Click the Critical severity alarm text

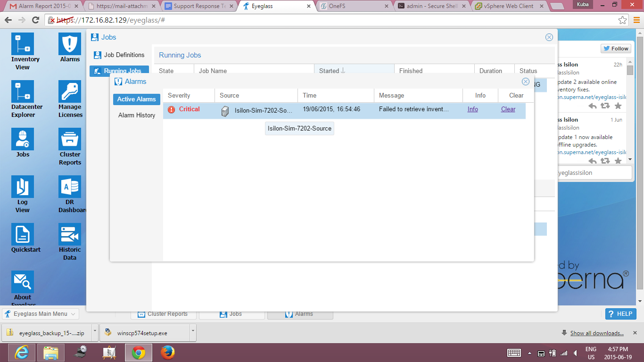(189, 109)
